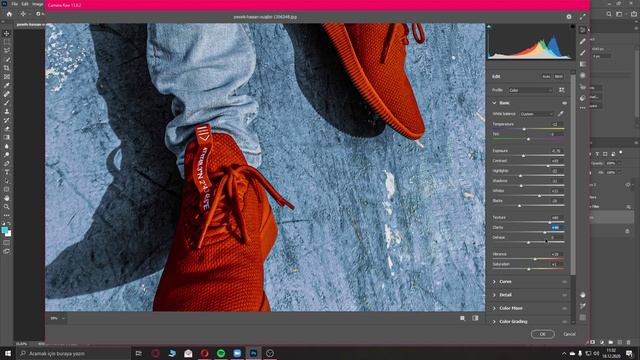Select the Lasso tool
The image size is (640, 360).
pyautogui.click(x=7, y=50)
